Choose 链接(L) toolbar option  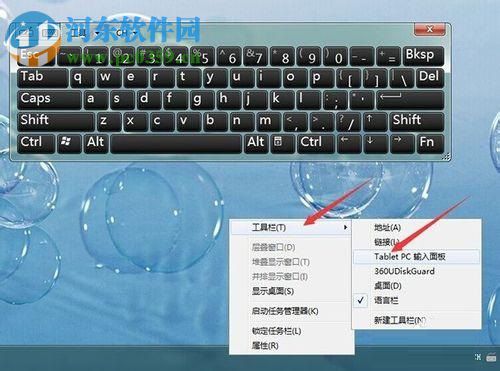417,242
